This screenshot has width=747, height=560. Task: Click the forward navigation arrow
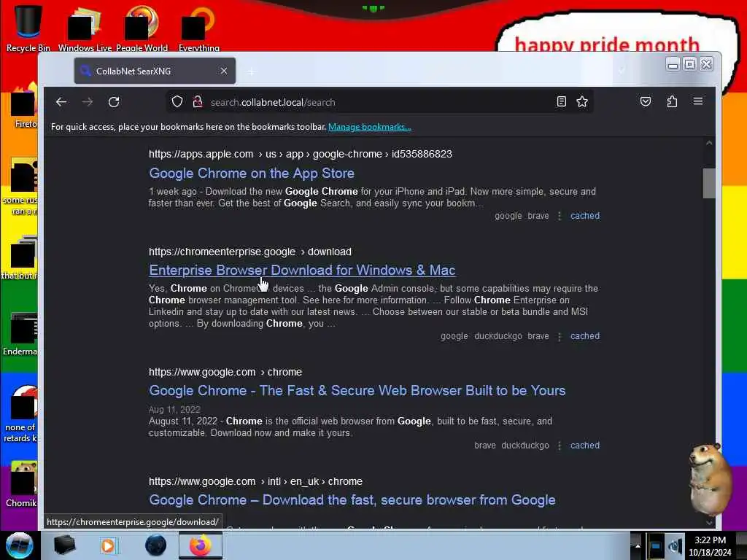tap(88, 102)
